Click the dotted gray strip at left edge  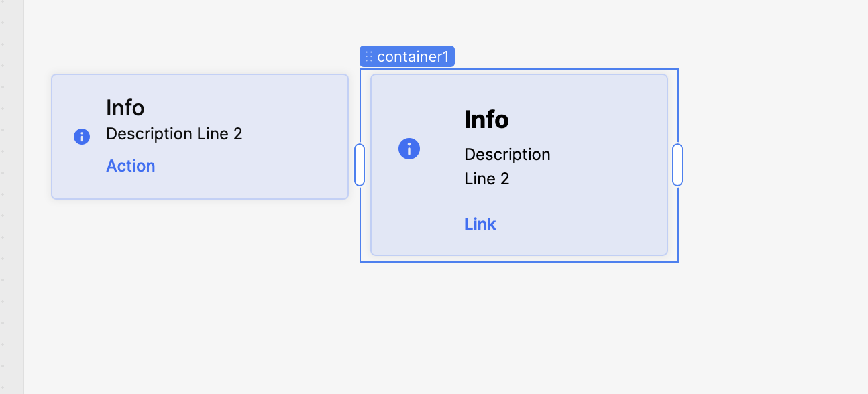[11, 201]
